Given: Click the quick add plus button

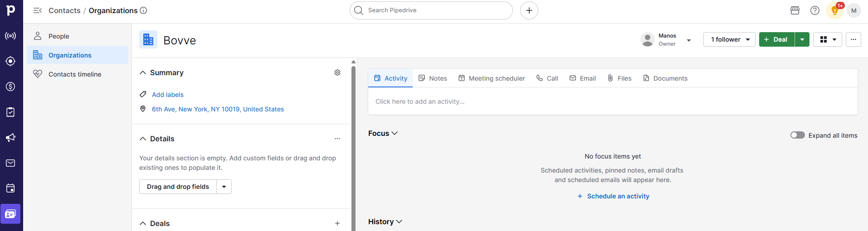Looking at the screenshot, I should click(x=529, y=10).
